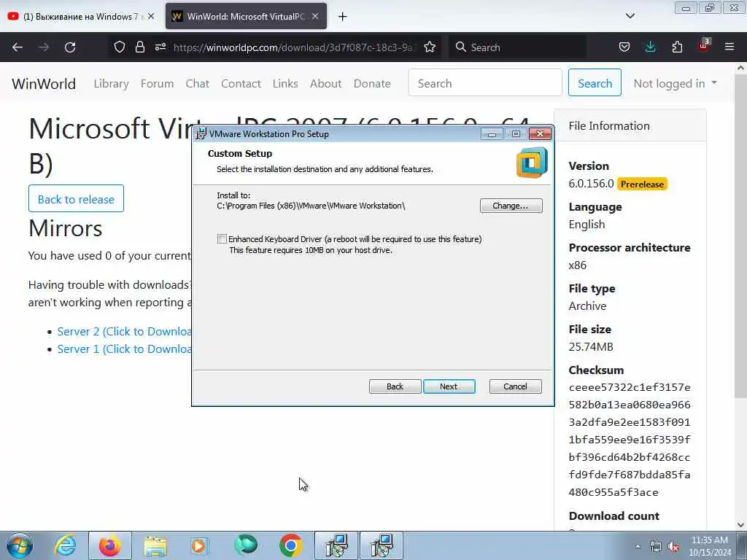Select the second installer taskbar icon
The height and width of the screenshot is (560, 747).
point(381,545)
